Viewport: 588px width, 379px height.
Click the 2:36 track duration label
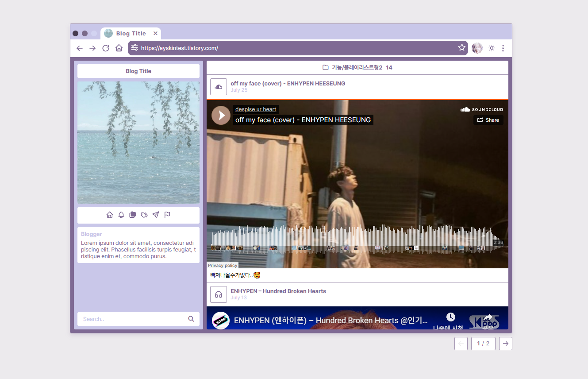pos(498,243)
